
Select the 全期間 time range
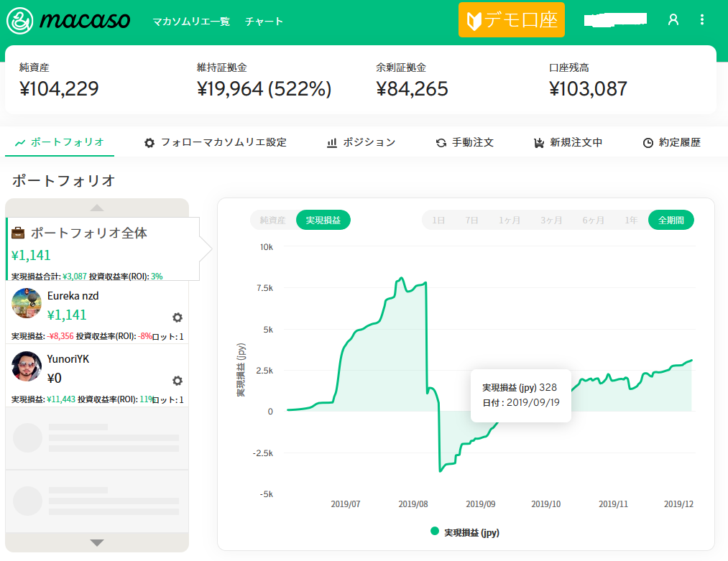coord(671,221)
